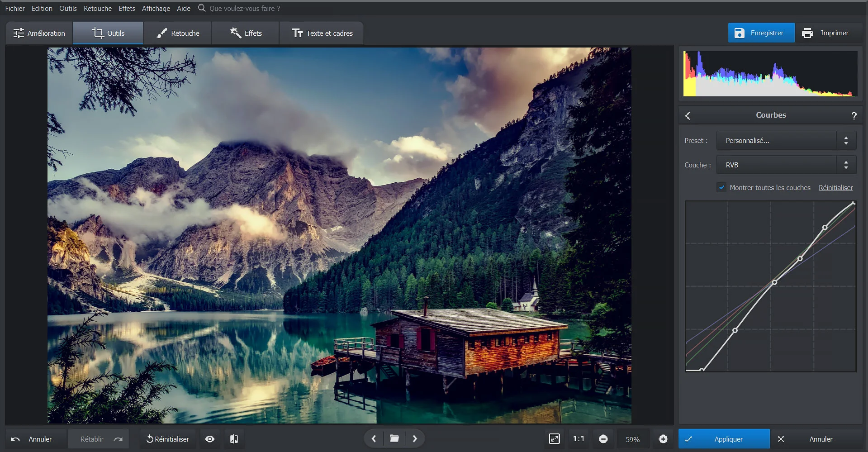This screenshot has width=868, height=452.
Task: Click the Appliquer button
Action: pyautogui.click(x=724, y=439)
